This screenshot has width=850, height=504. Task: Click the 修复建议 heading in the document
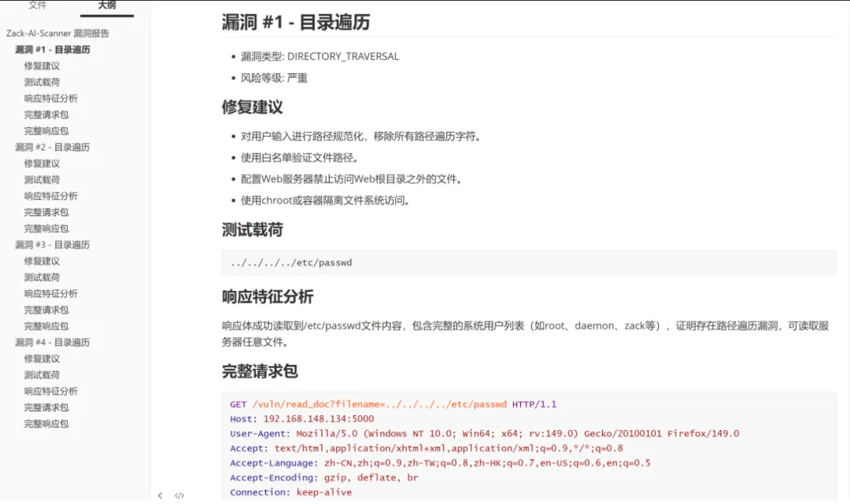coord(252,107)
